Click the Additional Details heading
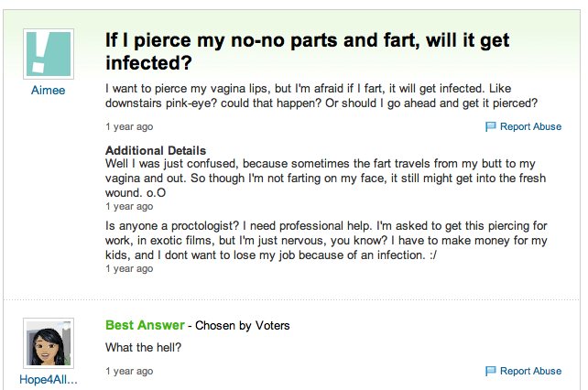The width and height of the screenshot is (588, 390). 156,150
